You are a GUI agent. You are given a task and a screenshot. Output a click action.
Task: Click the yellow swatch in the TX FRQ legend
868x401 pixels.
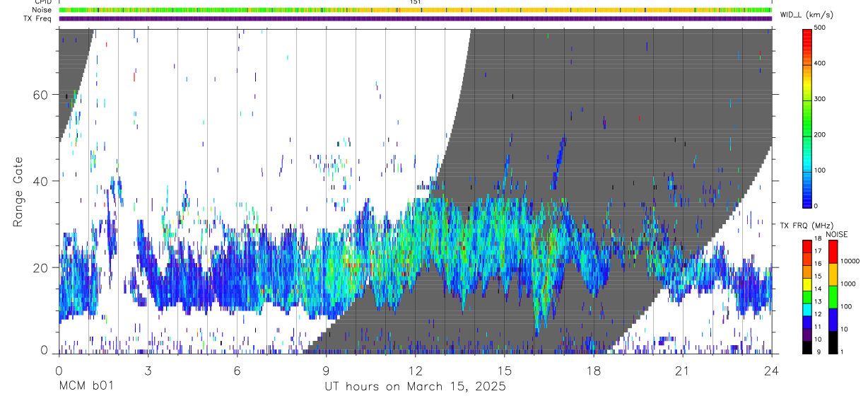(x=807, y=284)
